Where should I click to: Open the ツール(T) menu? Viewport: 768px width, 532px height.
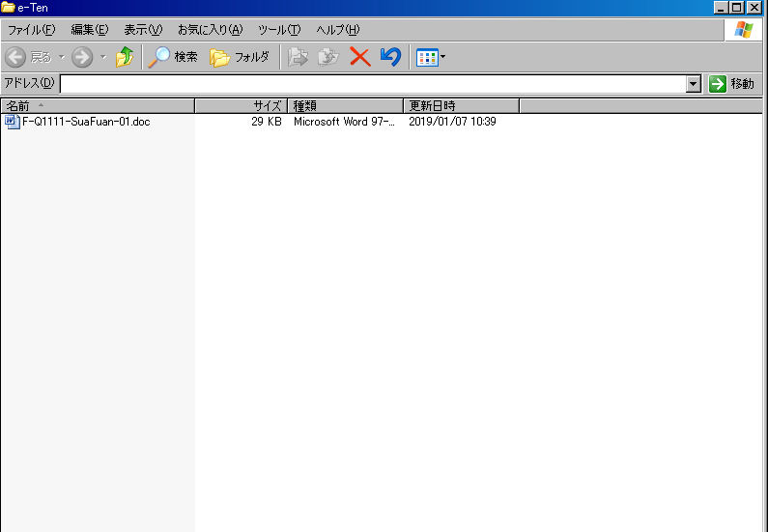[279, 30]
